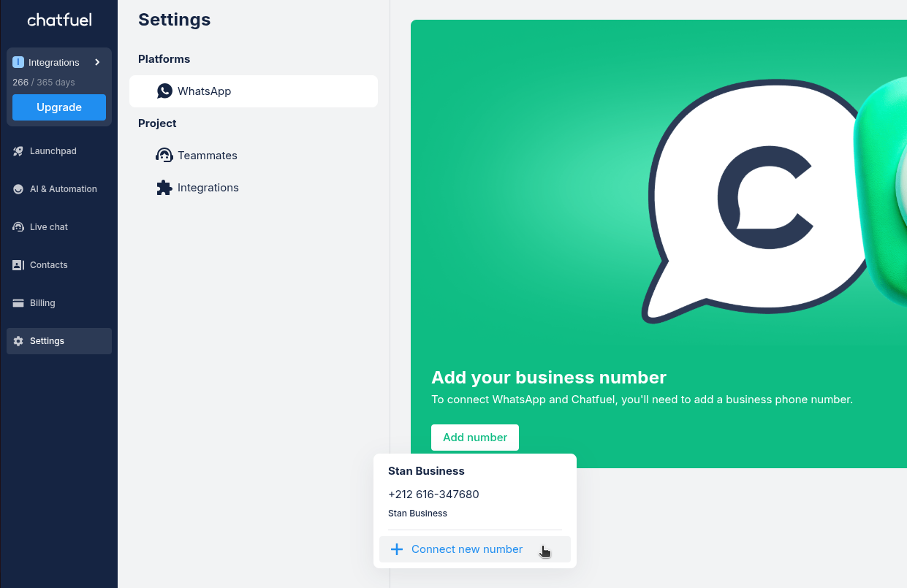This screenshot has height=588, width=907.
Task: Open the Integrations settings section
Action: coord(208,188)
